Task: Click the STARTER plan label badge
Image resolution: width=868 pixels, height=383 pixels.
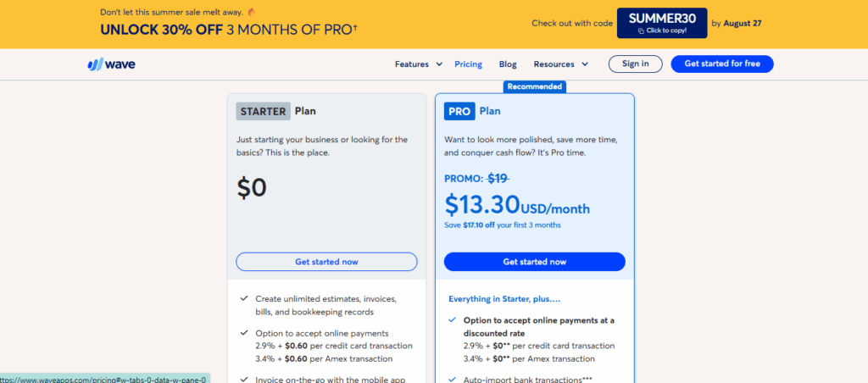Action: 264,111
